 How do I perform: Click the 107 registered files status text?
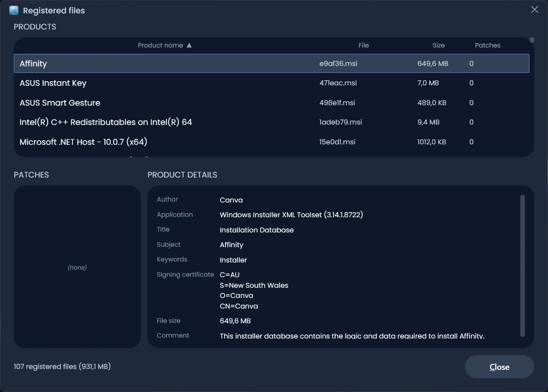(x=62, y=367)
